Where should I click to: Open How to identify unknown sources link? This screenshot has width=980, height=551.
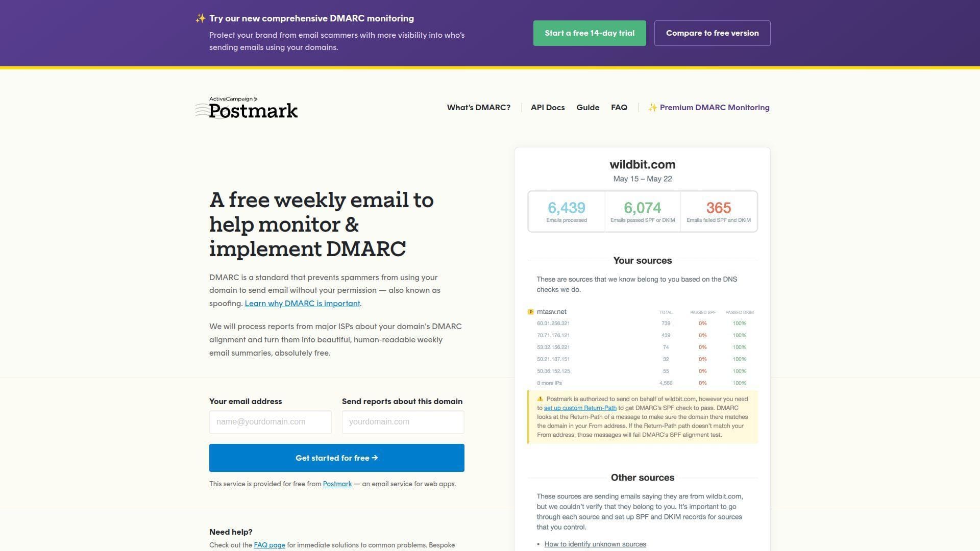coord(595,544)
